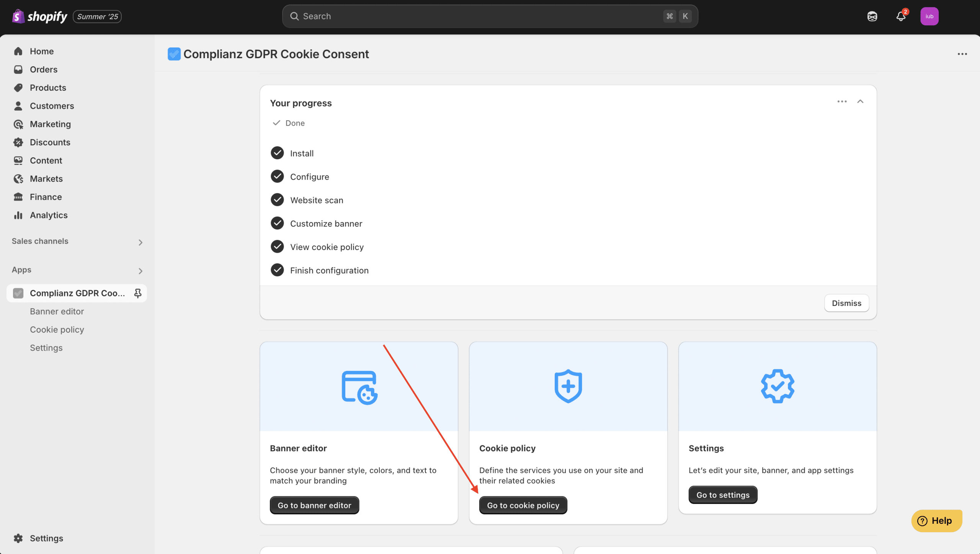This screenshot has height=554, width=980.
Task: Click the Done status text
Action: point(295,123)
